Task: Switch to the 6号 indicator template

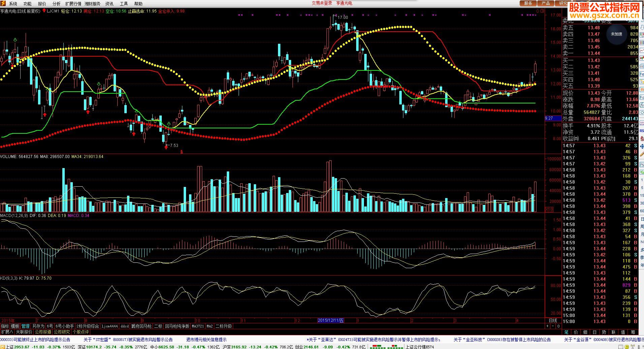Action: coord(50,326)
